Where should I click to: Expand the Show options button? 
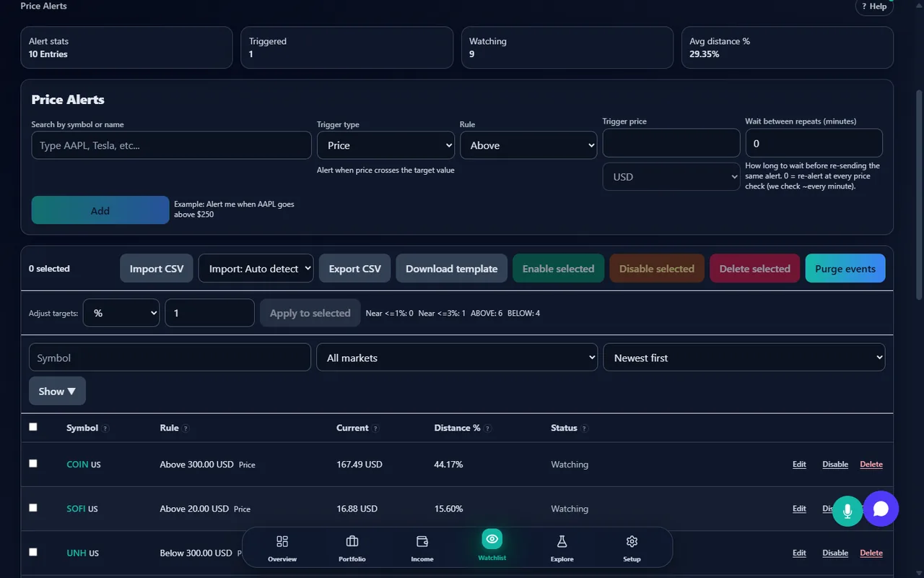[57, 391]
